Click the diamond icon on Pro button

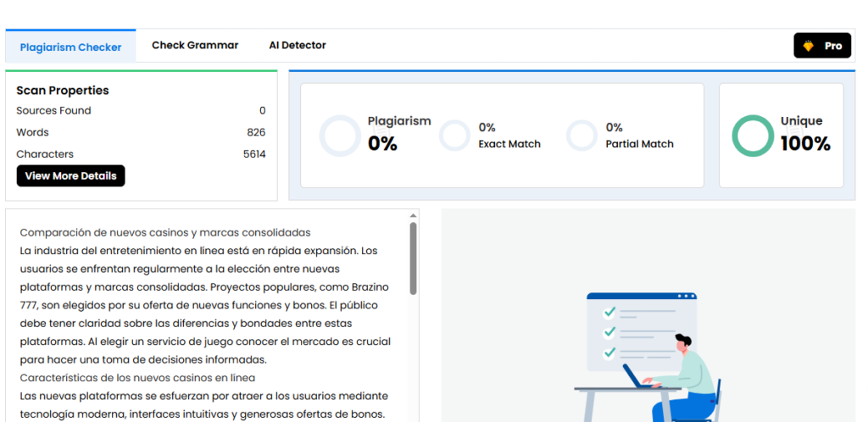[x=808, y=46]
